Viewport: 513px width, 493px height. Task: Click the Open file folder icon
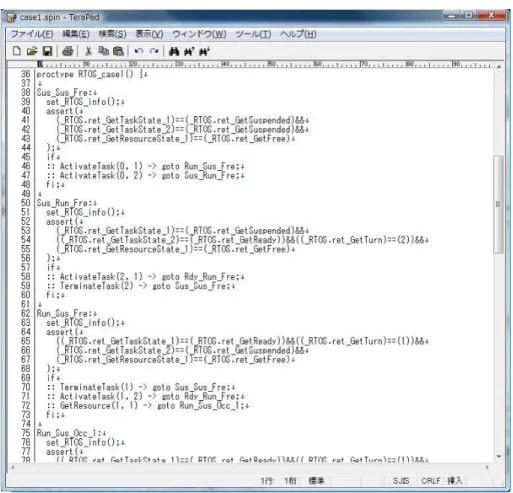coord(32,51)
